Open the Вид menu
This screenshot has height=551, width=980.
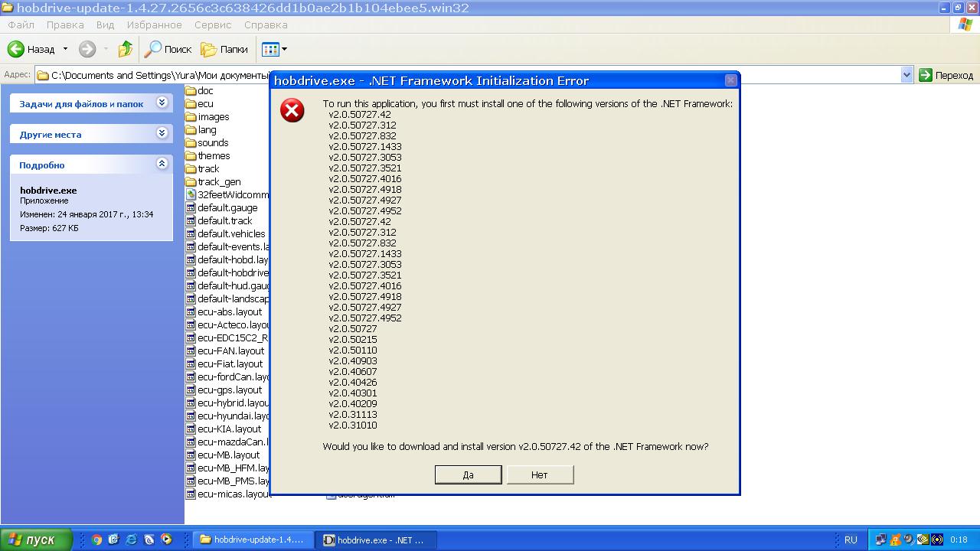pyautogui.click(x=105, y=24)
